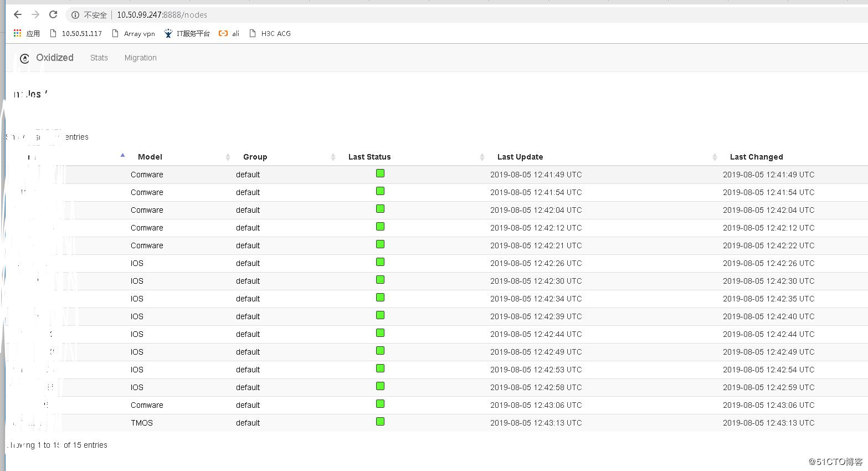Open the Array vpn bookmark

pyautogui.click(x=133, y=33)
